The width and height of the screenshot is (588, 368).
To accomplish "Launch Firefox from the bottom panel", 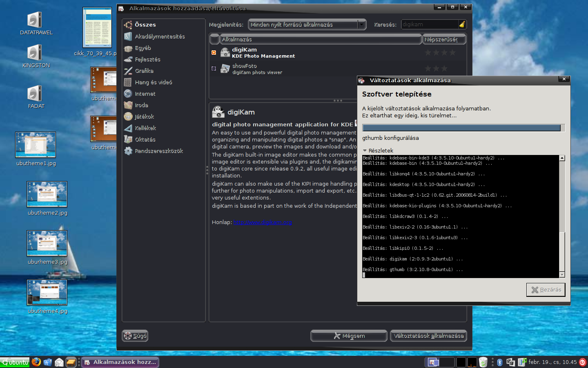I will tap(36, 362).
